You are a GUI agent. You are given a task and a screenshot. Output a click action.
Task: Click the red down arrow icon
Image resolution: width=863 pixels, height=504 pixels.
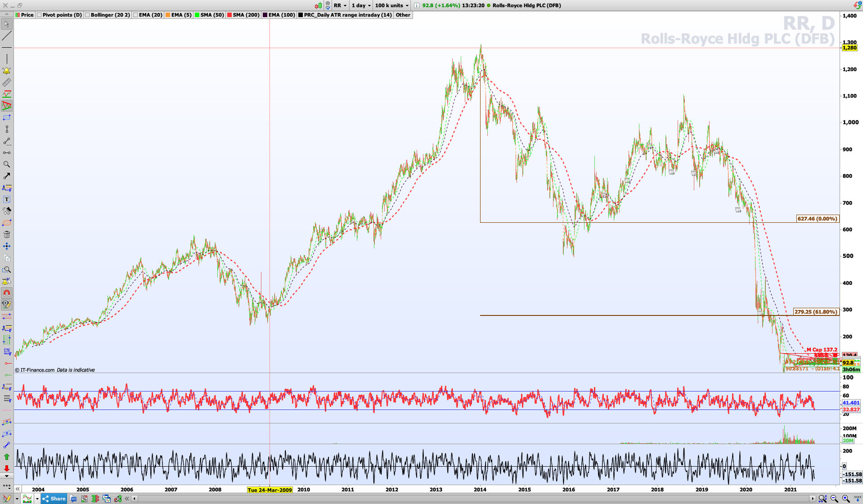click(x=7, y=468)
